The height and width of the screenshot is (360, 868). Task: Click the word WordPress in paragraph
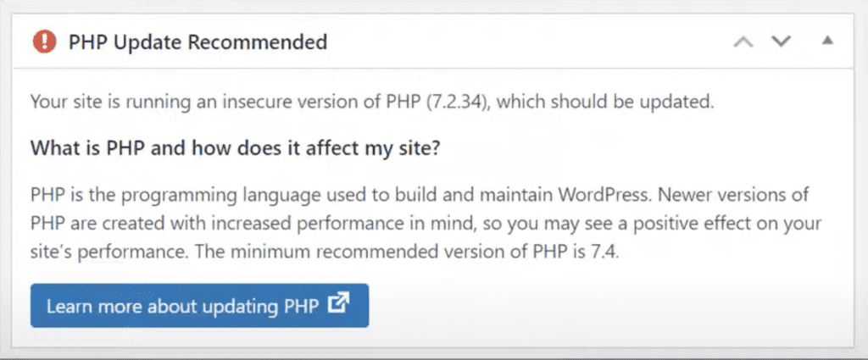[603, 195]
